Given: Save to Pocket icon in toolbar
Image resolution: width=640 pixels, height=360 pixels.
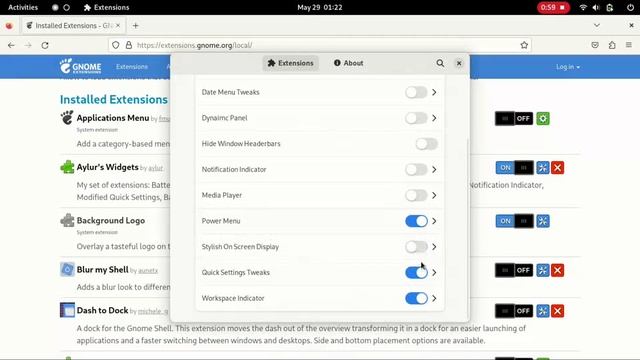Looking at the screenshot, I should [x=595, y=45].
